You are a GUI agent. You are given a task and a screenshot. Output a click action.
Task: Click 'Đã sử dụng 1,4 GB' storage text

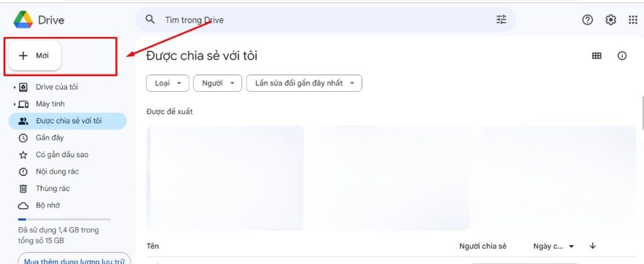(x=58, y=235)
